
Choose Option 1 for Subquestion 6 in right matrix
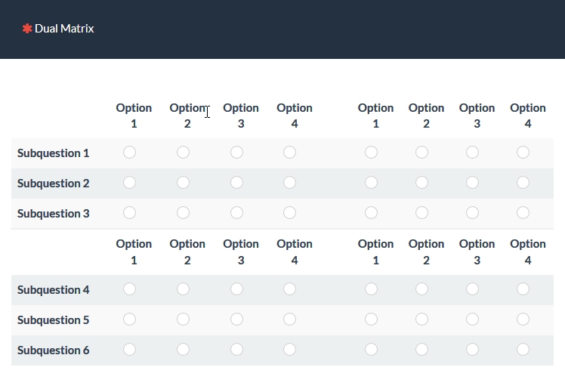click(371, 350)
